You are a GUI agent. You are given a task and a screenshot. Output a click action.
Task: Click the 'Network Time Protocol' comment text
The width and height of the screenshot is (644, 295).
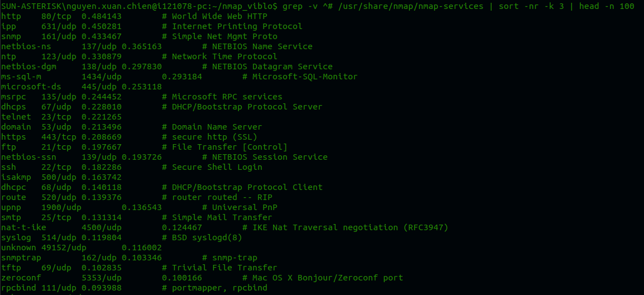coord(225,56)
